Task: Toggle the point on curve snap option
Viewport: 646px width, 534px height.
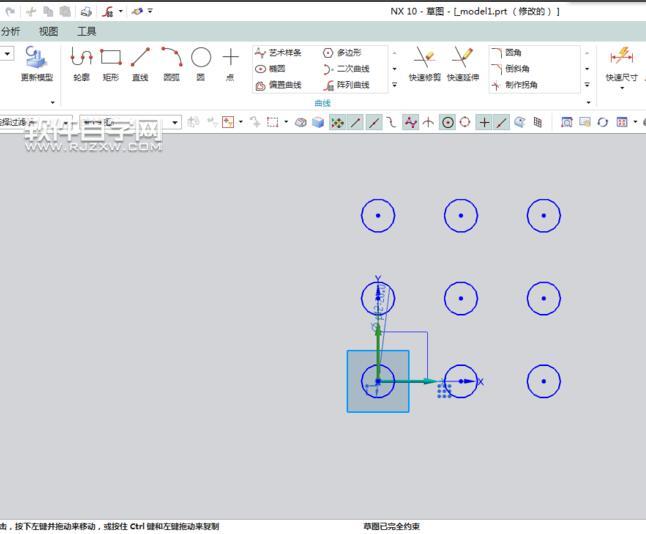Action: tap(501, 122)
